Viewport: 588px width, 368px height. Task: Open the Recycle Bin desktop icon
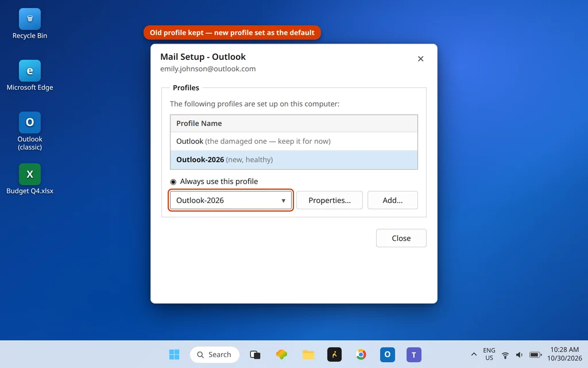click(30, 24)
